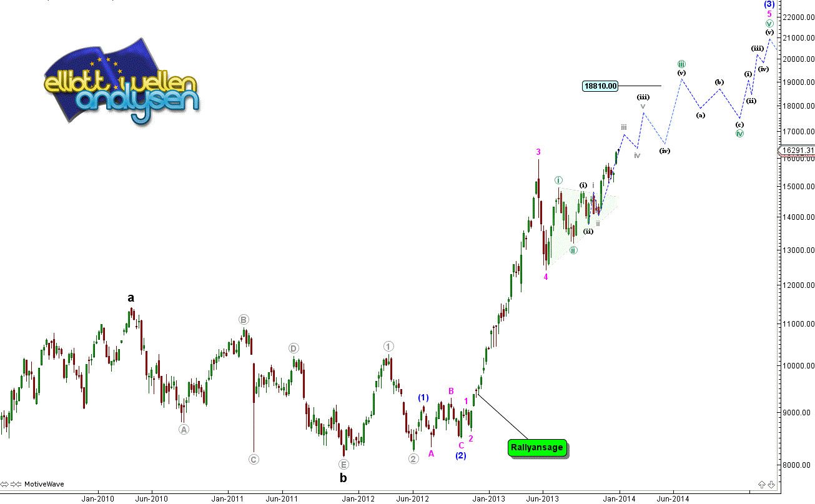Image resolution: width=815 pixels, height=504 pixels.
Task: Select the blue wave label (2)
Action: point(460,455)
